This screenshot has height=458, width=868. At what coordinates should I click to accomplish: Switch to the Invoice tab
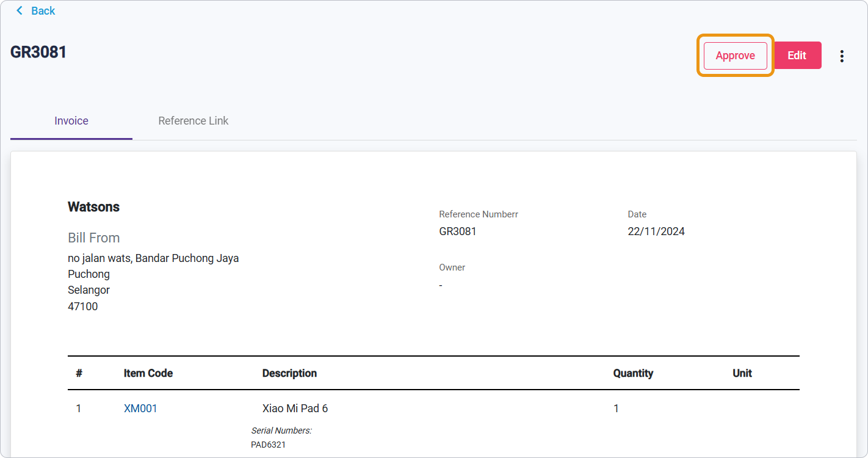tap(71, 121)
